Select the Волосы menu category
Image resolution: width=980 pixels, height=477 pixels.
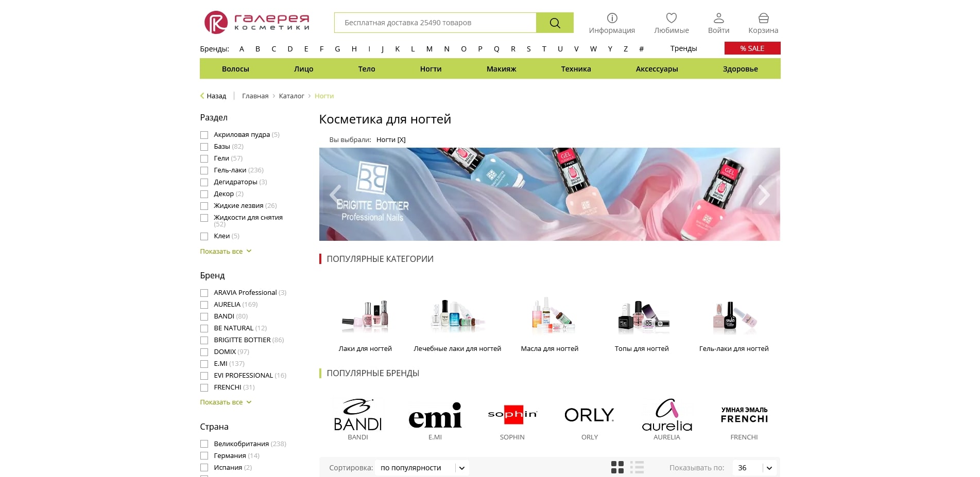click(235, 69)
